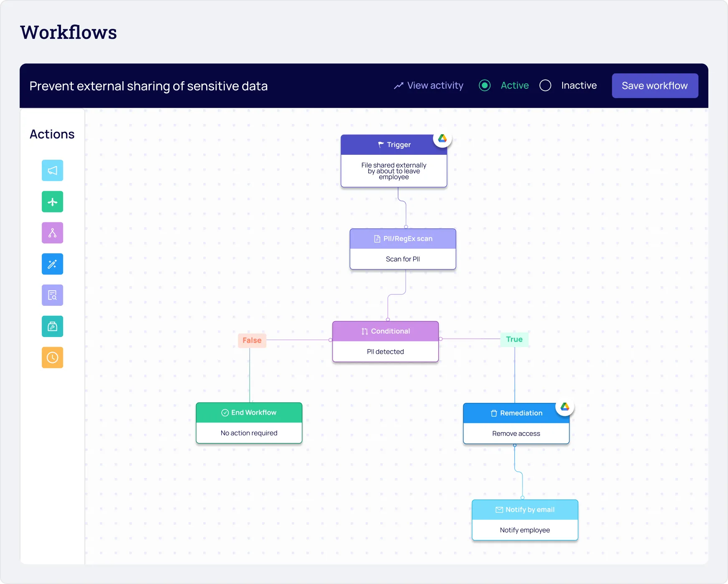The width and height of the screenshot is (728, 584).
Task: Select the clock scheduling action icon
Action: point(52,357)
